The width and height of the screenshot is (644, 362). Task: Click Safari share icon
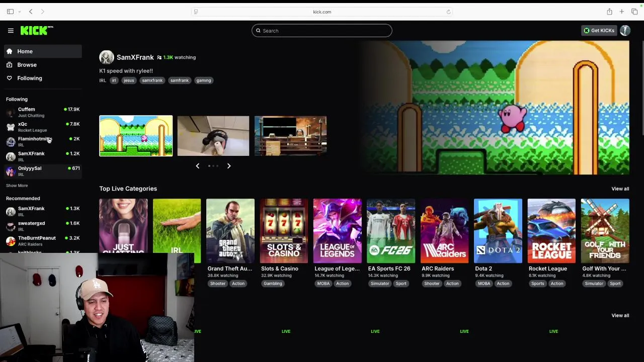pos(609,12)
